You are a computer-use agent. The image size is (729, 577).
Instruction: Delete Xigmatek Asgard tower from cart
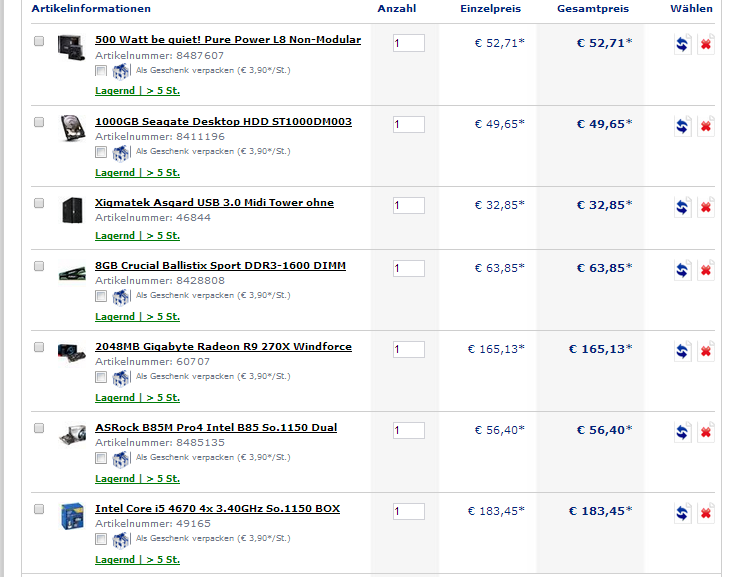[705, 207]
